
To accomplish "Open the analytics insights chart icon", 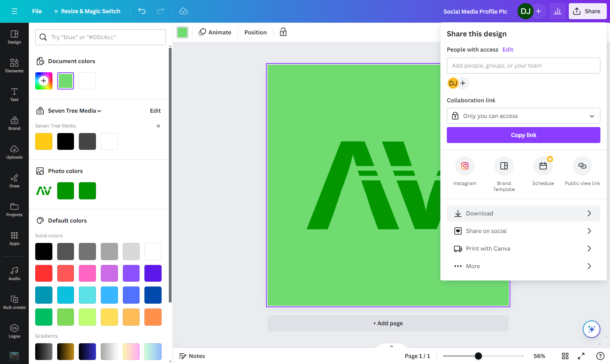I will [558, 11].
